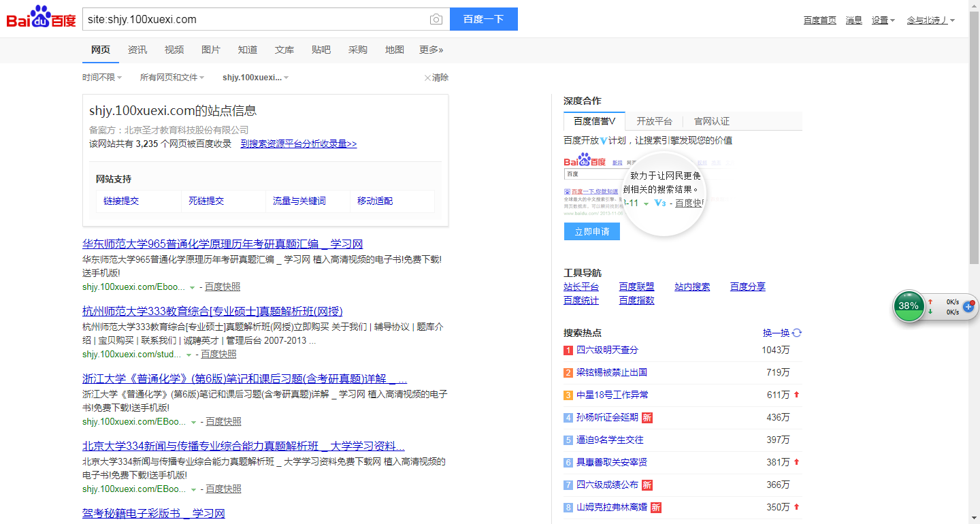Open 百度首页 link

coord(820,20)
